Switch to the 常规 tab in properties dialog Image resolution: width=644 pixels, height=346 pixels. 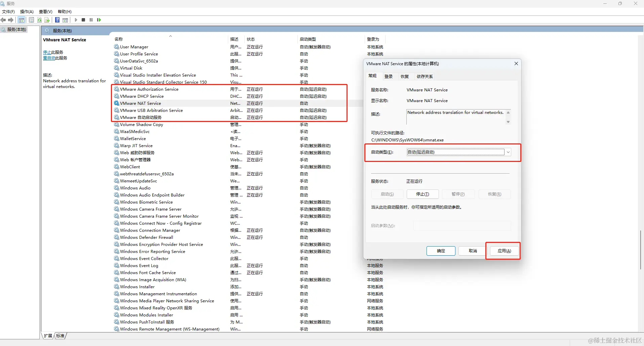[x=372, y=76]
